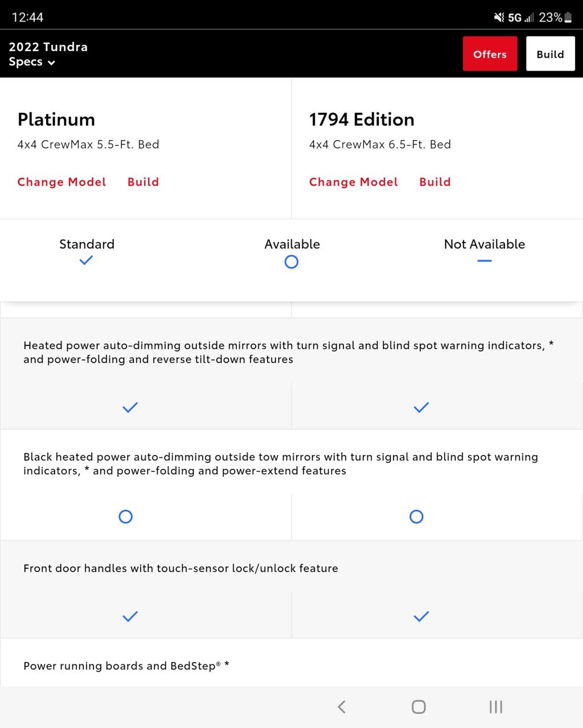The image size is (583, 728).
Task: Tap the 'Not Available' legend label
Action: (485, 244)
